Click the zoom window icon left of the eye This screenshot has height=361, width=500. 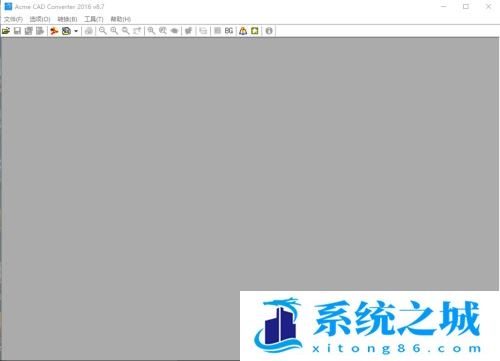(163, 31)
